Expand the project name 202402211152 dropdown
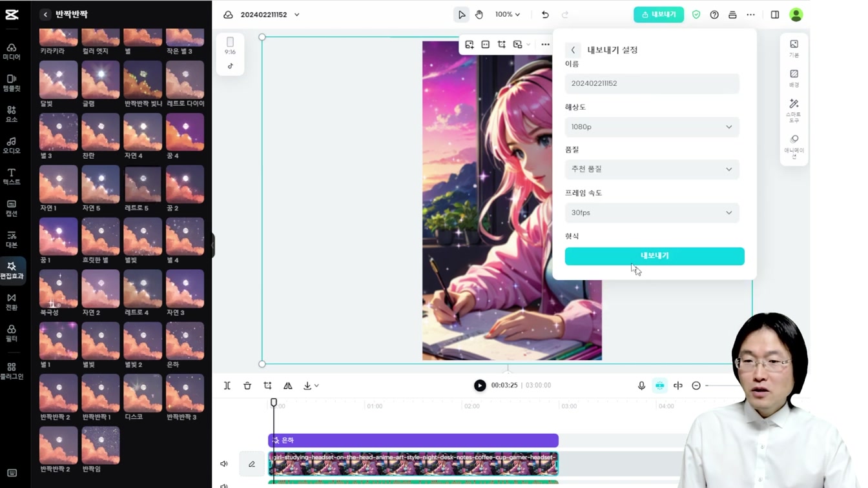868x488 pixels. (296, 15)
